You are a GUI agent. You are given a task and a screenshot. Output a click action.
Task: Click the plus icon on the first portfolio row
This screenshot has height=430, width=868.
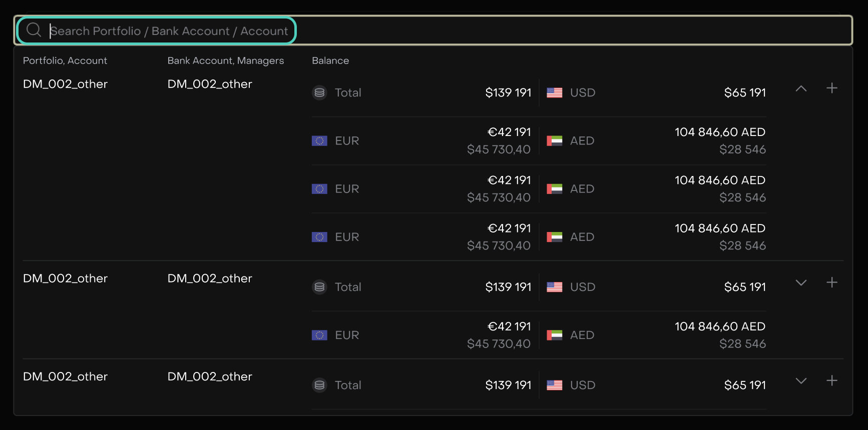pos(831,88)
